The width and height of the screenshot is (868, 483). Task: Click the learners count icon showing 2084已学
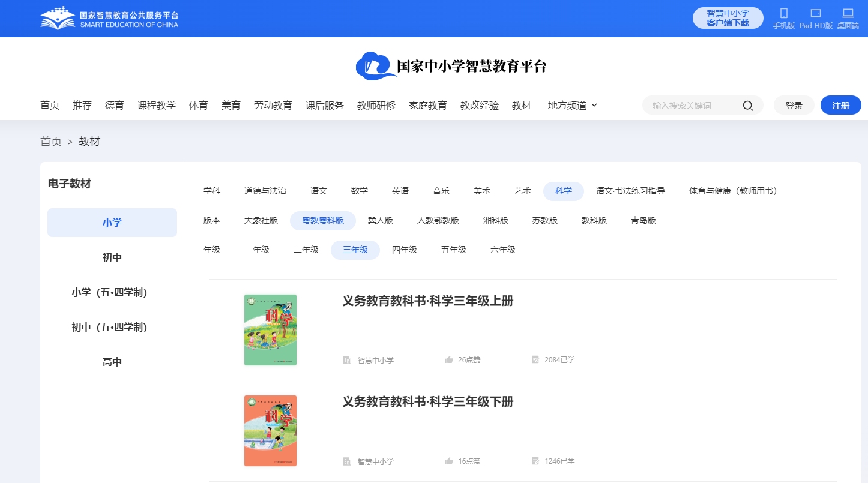(535, 359)
